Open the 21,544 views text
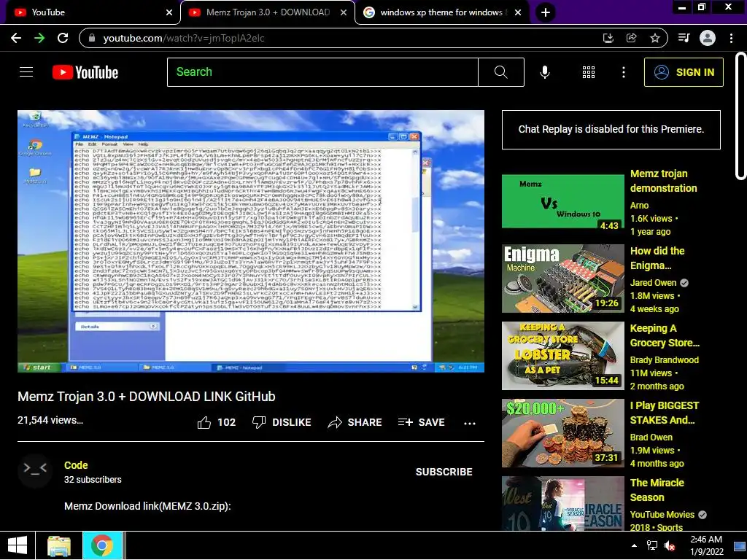This screenshot has width=747, height=560. (x=50, y=420)
